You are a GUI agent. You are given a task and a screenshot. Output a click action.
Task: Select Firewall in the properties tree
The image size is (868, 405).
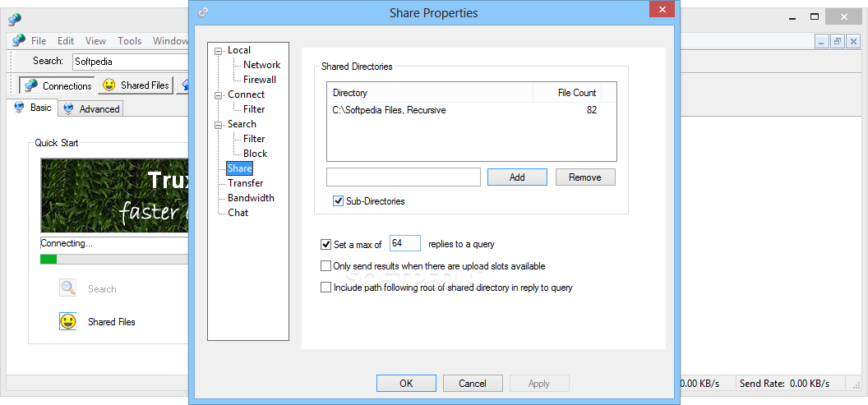(260, 80)
